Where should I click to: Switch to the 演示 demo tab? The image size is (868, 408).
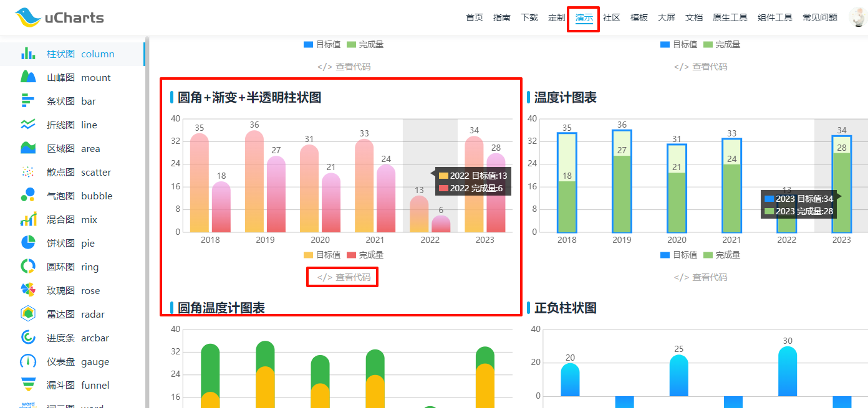pyautogui.click(x=584, y=17)
